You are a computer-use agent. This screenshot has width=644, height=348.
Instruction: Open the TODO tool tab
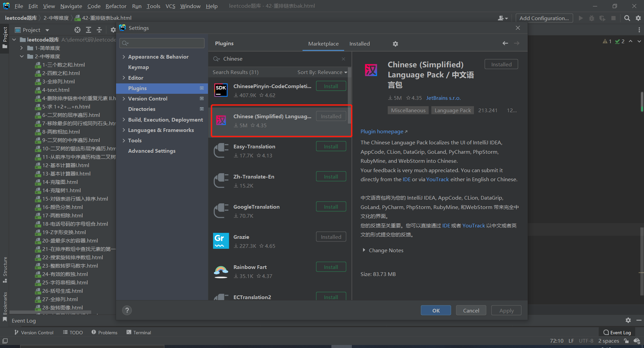[73, 332]
